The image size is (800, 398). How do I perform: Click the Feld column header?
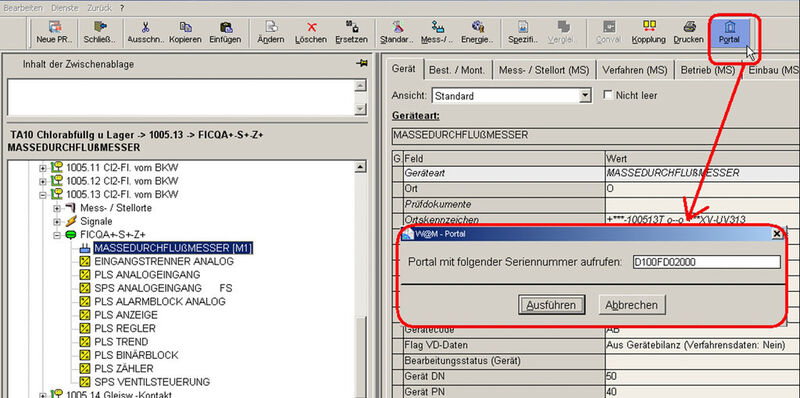503,159
